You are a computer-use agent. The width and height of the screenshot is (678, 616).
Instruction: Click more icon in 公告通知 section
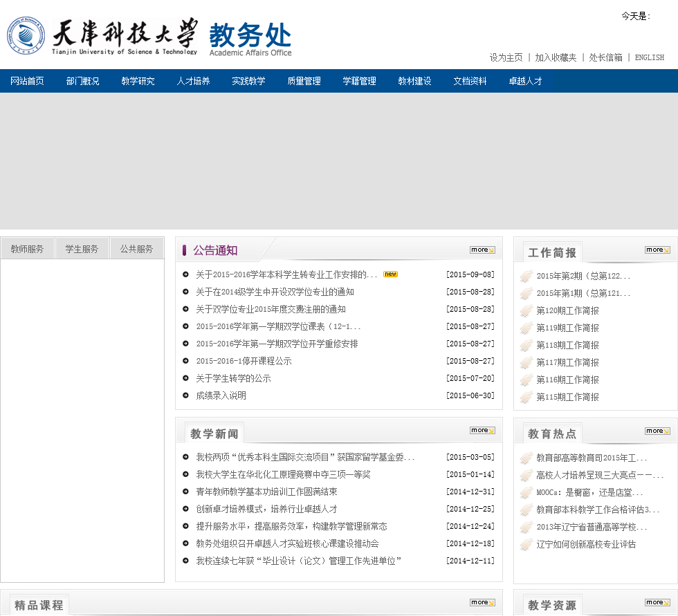coord(483,250)
